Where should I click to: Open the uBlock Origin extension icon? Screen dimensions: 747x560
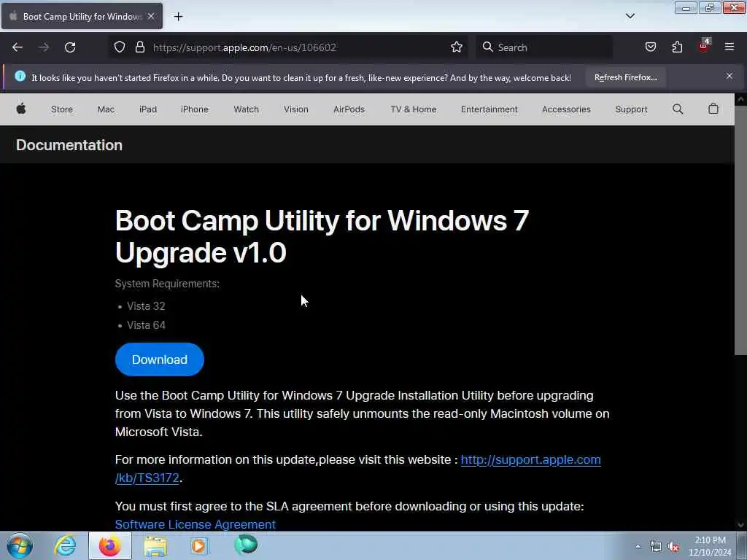[x=704, y=46]
